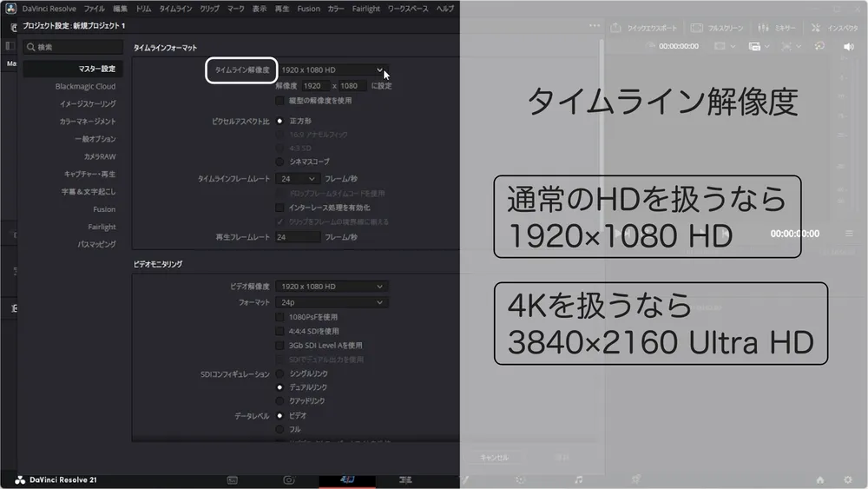Switch to the Deliver rocket page icon
The height and width of the screenshot is (489, 868).
pyautogui.click(x=636, y=479)
